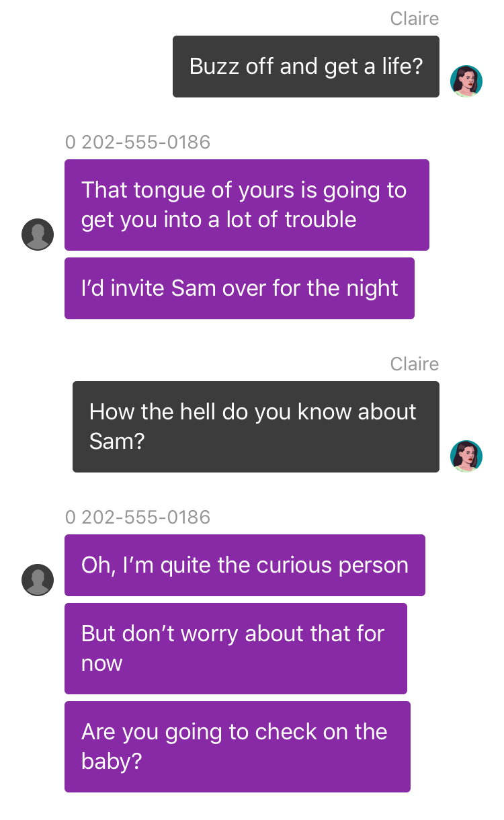The width and height of the screenshot is (504, 820).
Task: Tap the "I'd invite Sam over" message
Action: [239, 288]
